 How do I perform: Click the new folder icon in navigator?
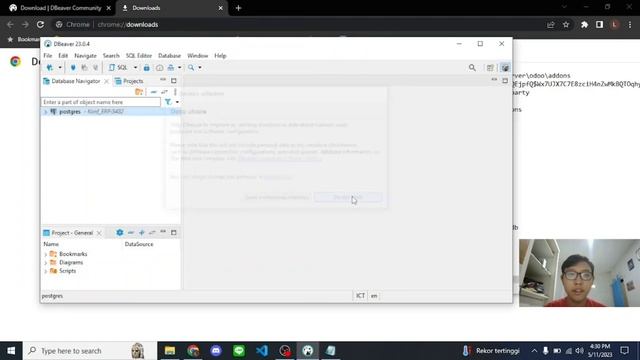(x=139, y=92)
